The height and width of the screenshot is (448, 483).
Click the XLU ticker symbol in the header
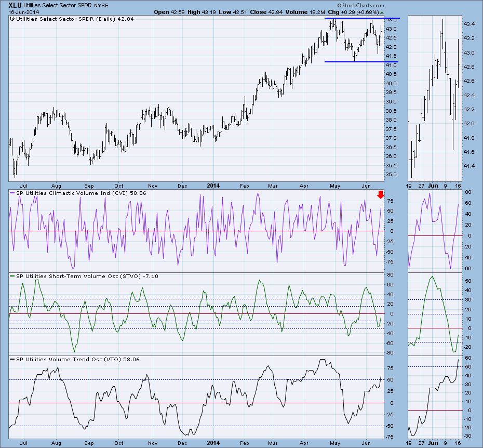click(x=15, y=5)
